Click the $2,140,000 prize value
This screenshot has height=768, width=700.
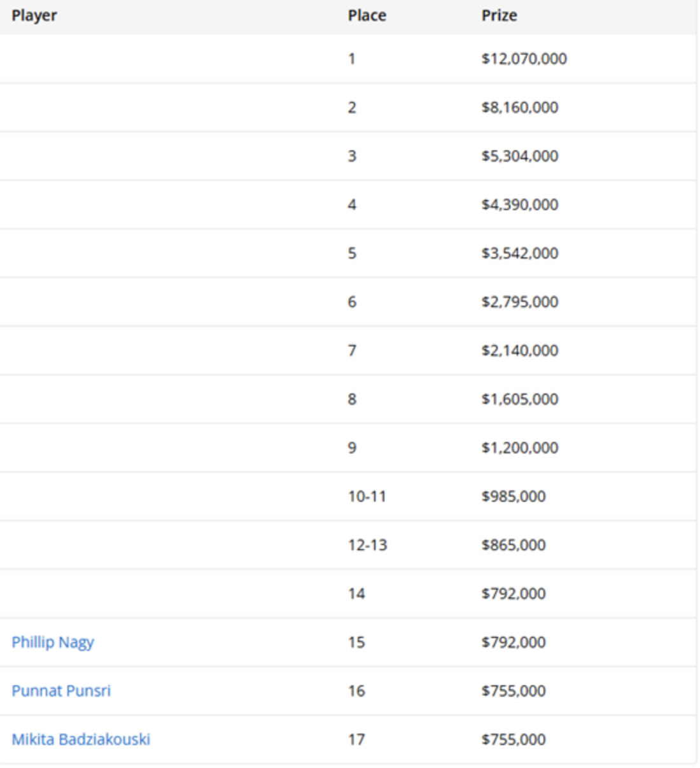click(x=519, y=350)
